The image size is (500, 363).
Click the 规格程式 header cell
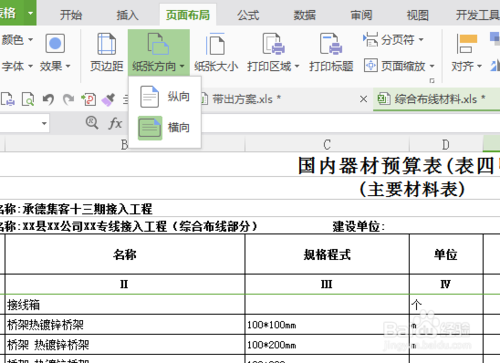327,254
